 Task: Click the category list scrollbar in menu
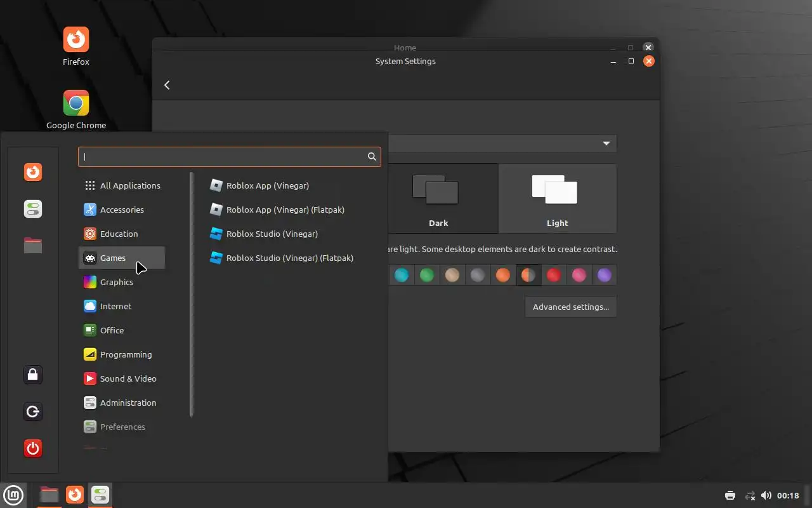pyautogui.click(x=192, y=295)
